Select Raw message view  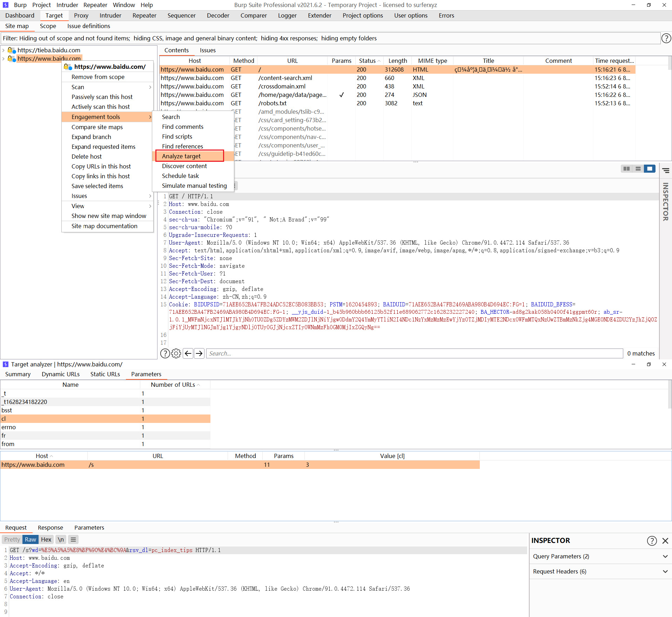click(31, 539)
